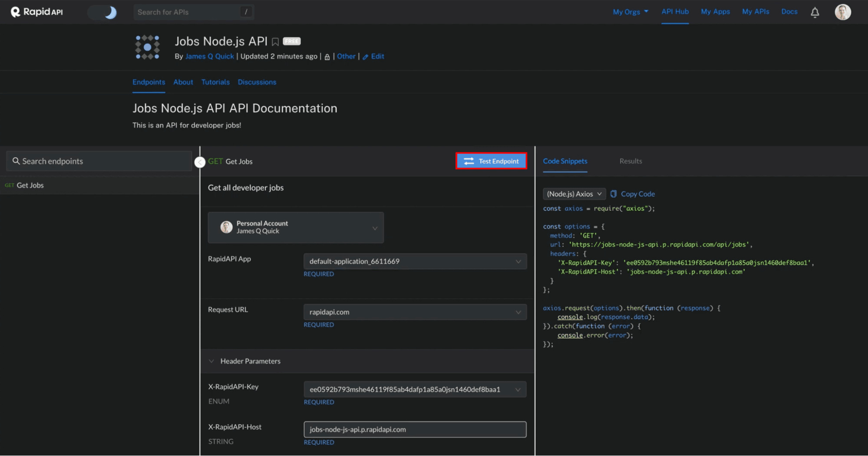Click the Jobs Node.js API title
Viewport: 868px width, 456px height.
click(x=221, y=41)
